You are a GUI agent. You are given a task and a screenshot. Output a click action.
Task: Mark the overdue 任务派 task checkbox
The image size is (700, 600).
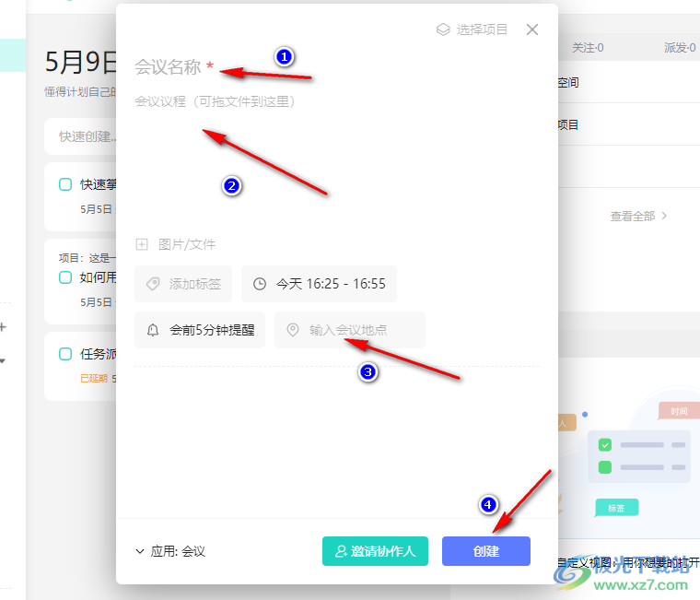(65, 354)
